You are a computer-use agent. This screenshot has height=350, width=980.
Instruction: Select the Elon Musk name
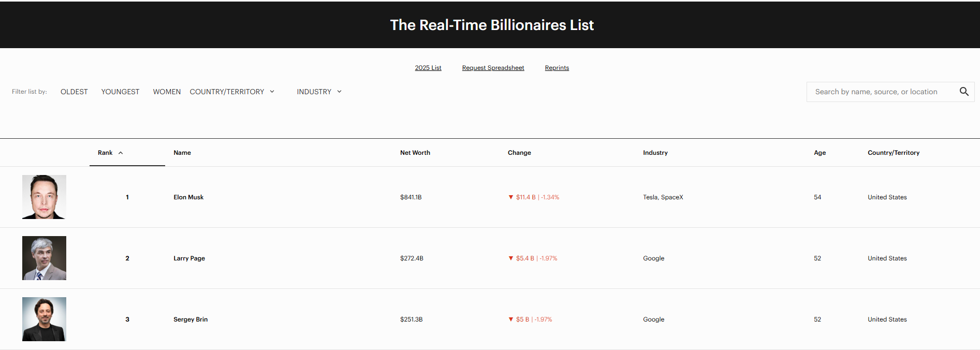pyautogui.click(x=188, y=197)
